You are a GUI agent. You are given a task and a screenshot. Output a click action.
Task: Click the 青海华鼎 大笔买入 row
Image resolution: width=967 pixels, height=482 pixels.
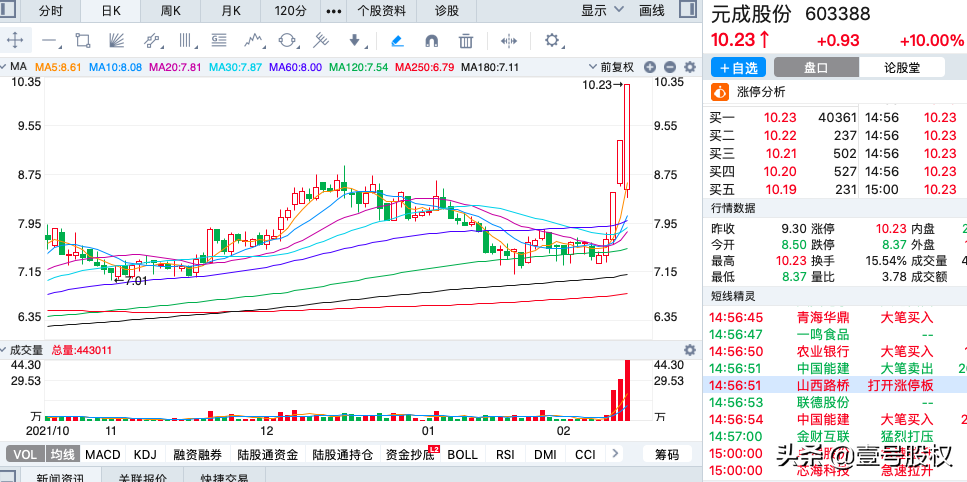click(x=835, y=318)
